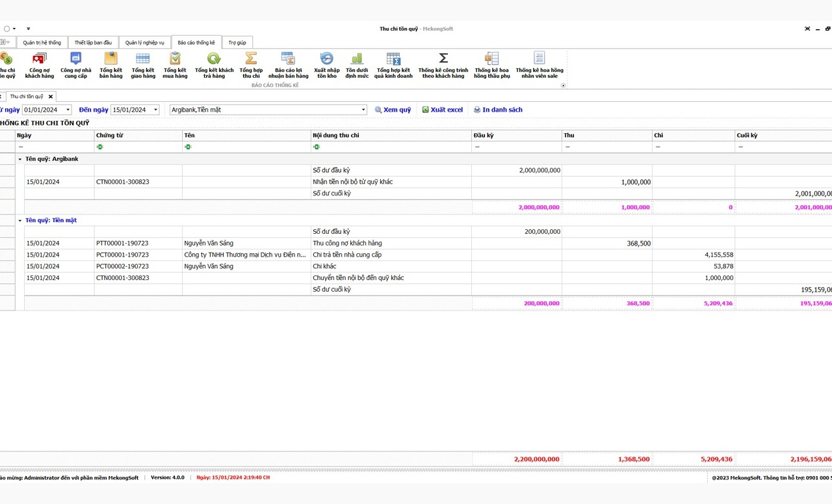Collapse the Tên quỹ: Tiền mặt group

19,220
